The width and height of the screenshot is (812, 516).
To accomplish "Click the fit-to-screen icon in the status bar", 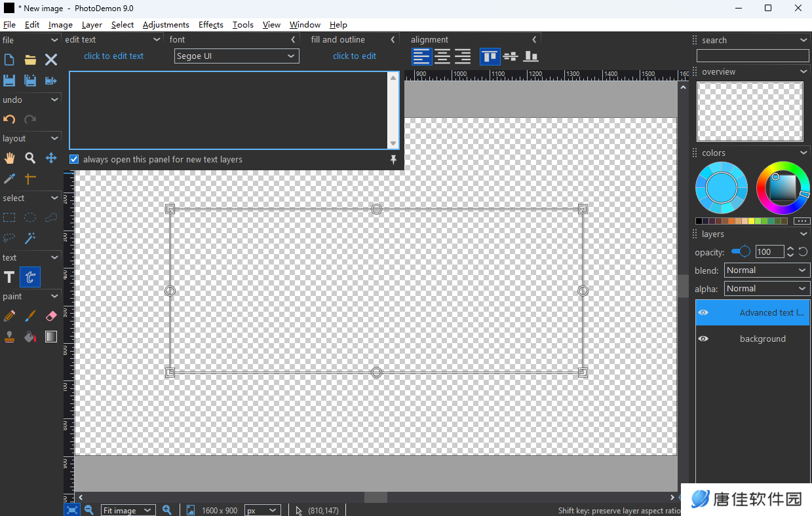I will coord(72,510).
